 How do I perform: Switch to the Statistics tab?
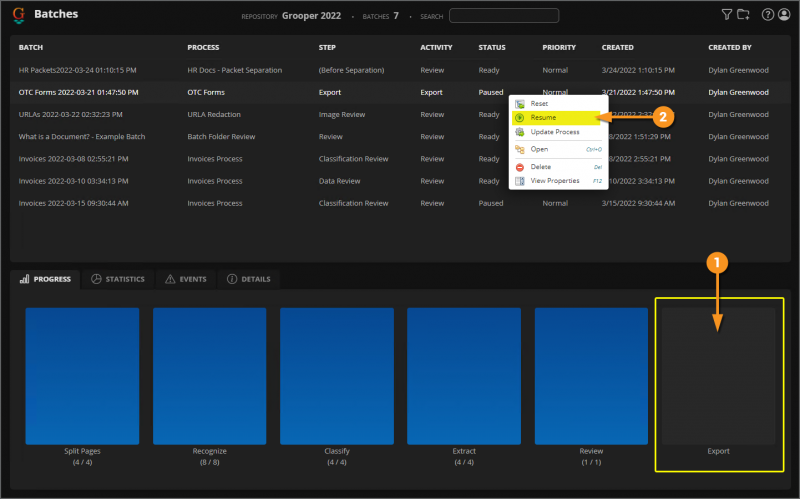pyautogui.click(x=117, y=279)
